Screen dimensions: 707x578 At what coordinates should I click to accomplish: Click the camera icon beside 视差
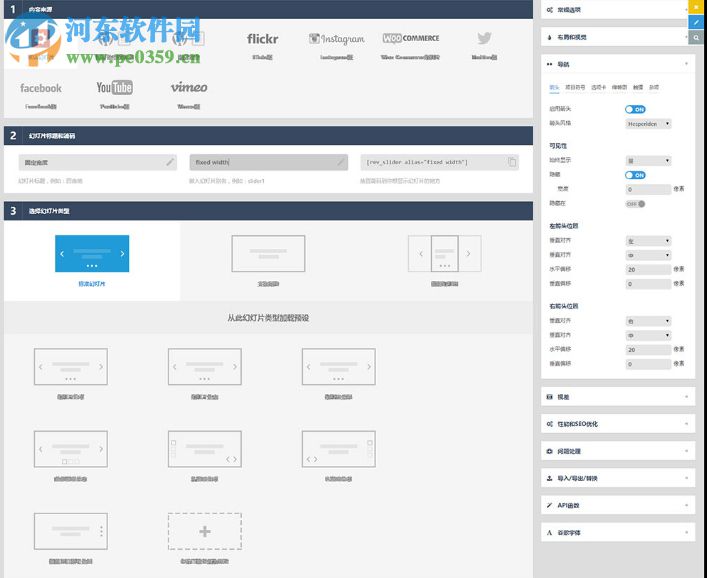click(549, 397)
